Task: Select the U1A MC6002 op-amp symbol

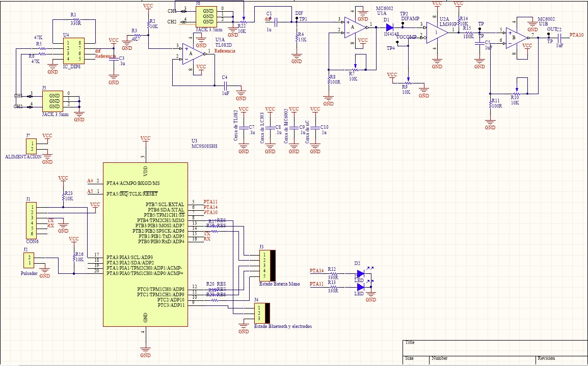Action: [356, 27]
